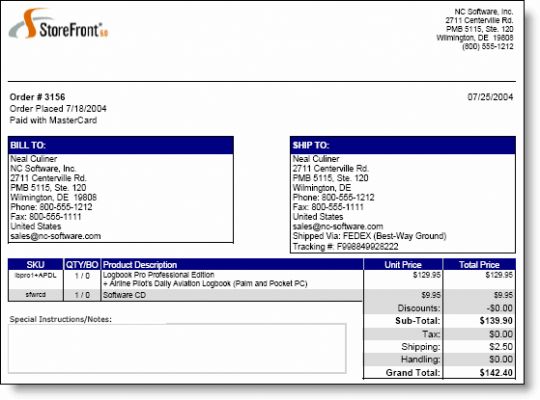This screenshot has width=540, height=400.
Task: Click 'Logbook Pro Professional Edition' description
Action: 159,275
